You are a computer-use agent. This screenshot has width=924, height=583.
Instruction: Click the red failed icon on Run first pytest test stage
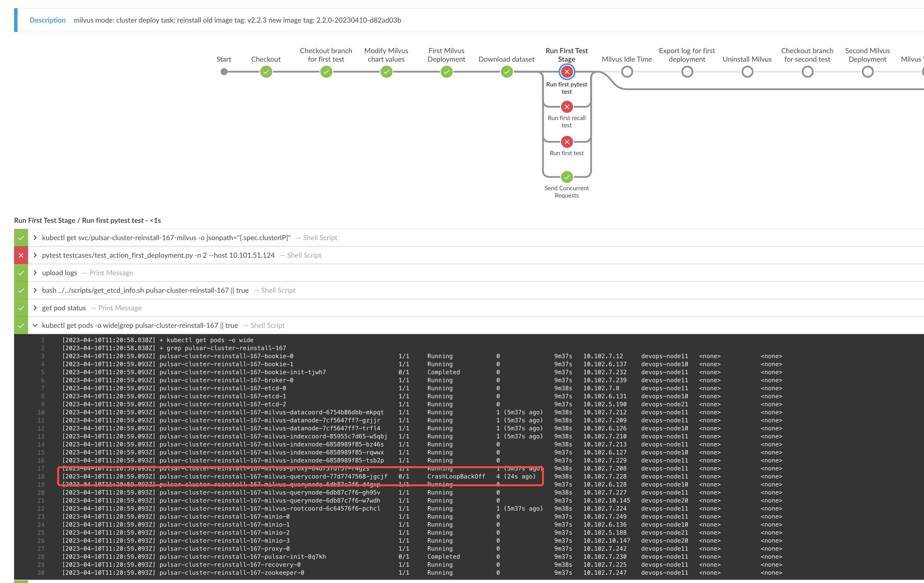pos(567,72)
